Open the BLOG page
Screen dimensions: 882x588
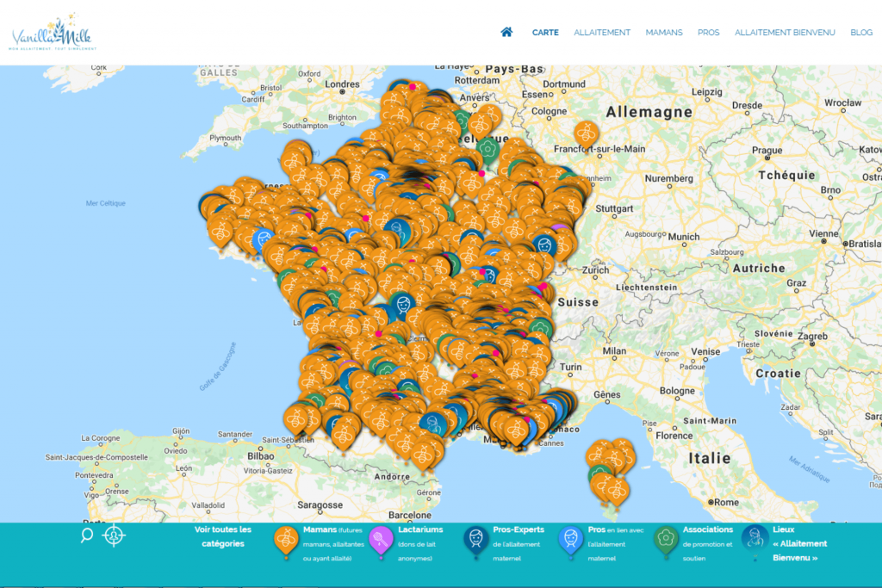click(861, 33)
